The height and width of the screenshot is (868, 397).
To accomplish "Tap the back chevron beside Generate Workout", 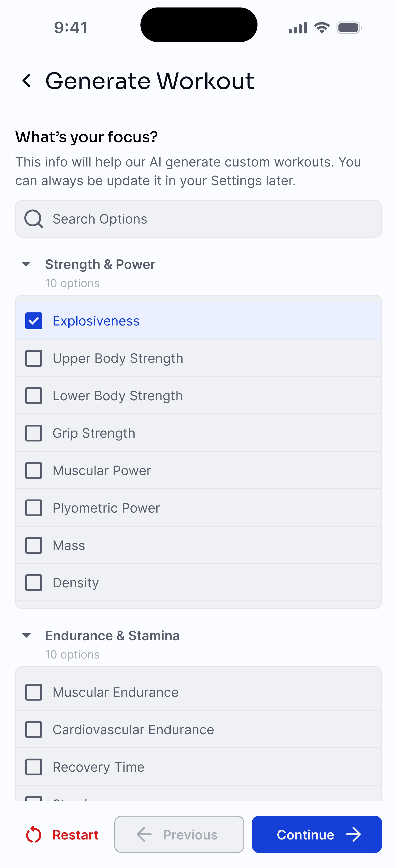I will coord(27,81).
